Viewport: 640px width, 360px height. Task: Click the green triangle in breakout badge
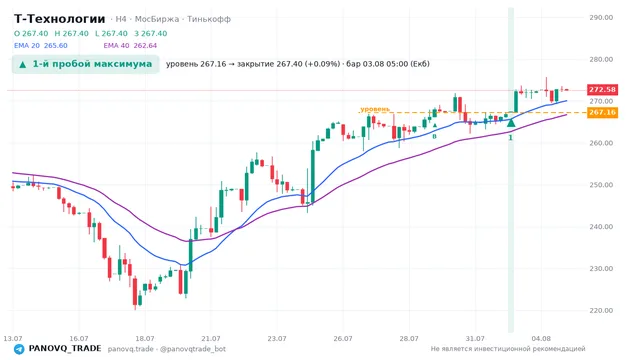tap(23, 64)
